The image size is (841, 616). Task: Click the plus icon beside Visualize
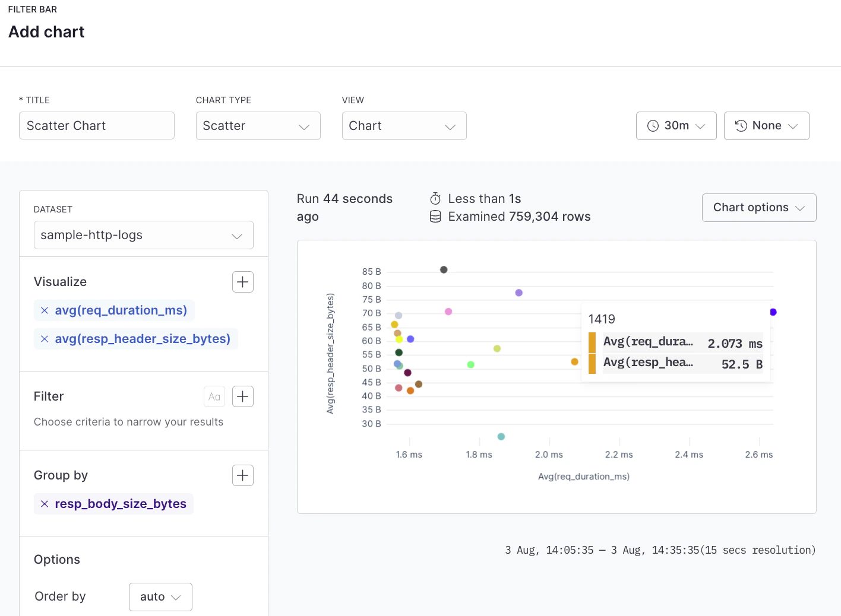[242, 281]
